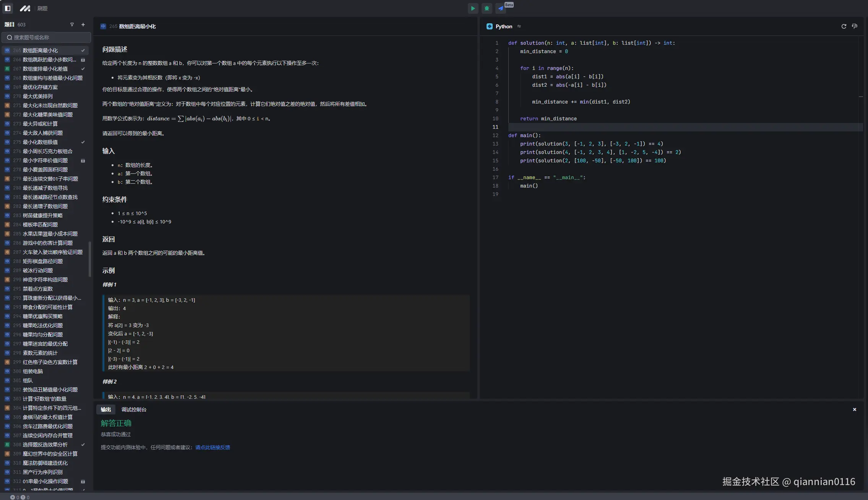Start debugging with the bug icon
The image size is (868, 500).
click(487, 8)
